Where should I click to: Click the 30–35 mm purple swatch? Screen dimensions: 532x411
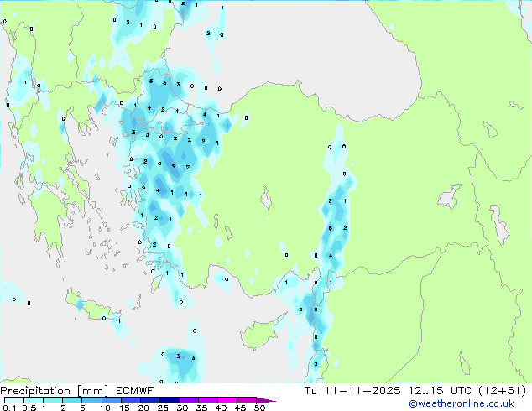point(188,400)
